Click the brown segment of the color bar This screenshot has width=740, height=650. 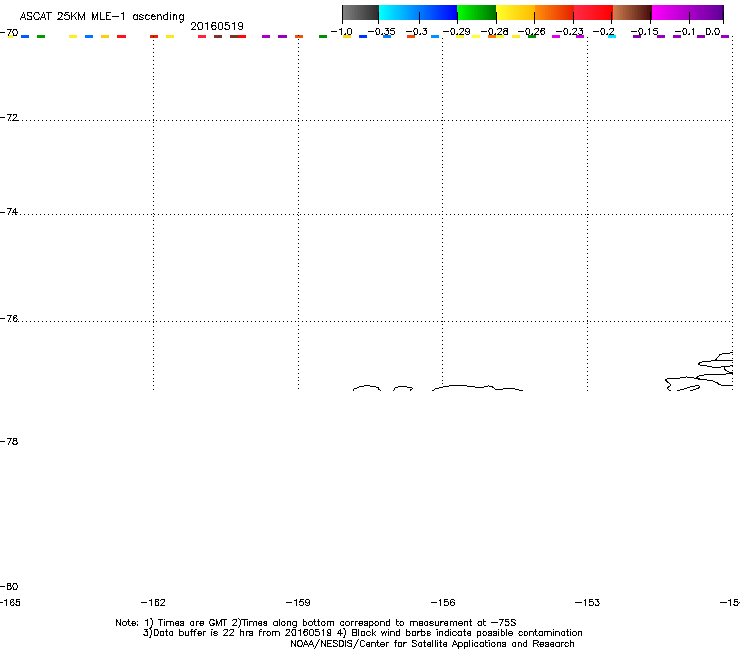[x=632, y=13]
